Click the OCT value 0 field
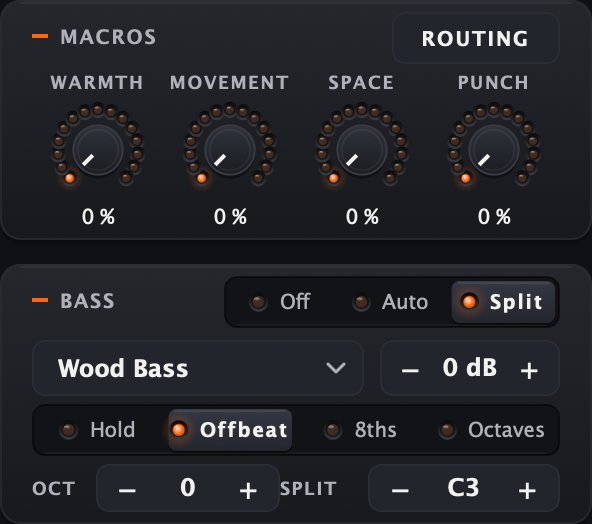The image size is (592, 524). click(x=188, y=487)
